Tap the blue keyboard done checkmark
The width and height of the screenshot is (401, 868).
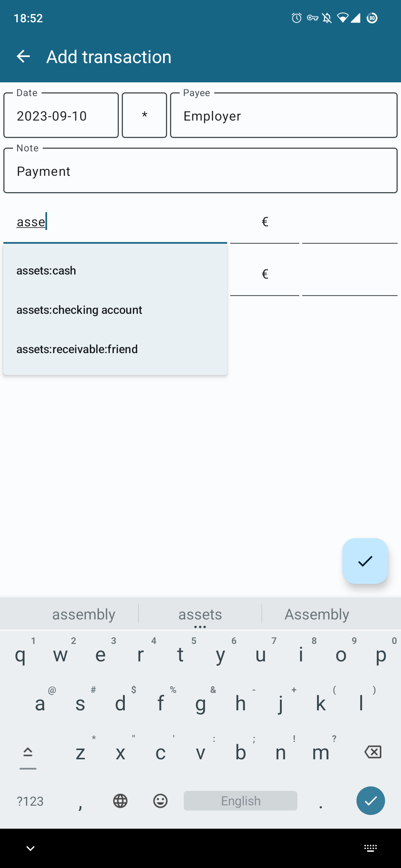click(371, 800)
